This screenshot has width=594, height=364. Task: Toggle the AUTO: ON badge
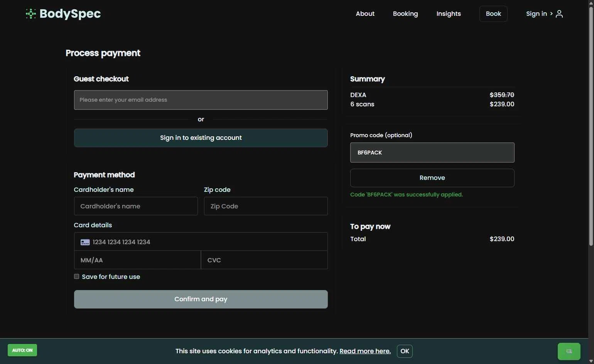(22, 350)
